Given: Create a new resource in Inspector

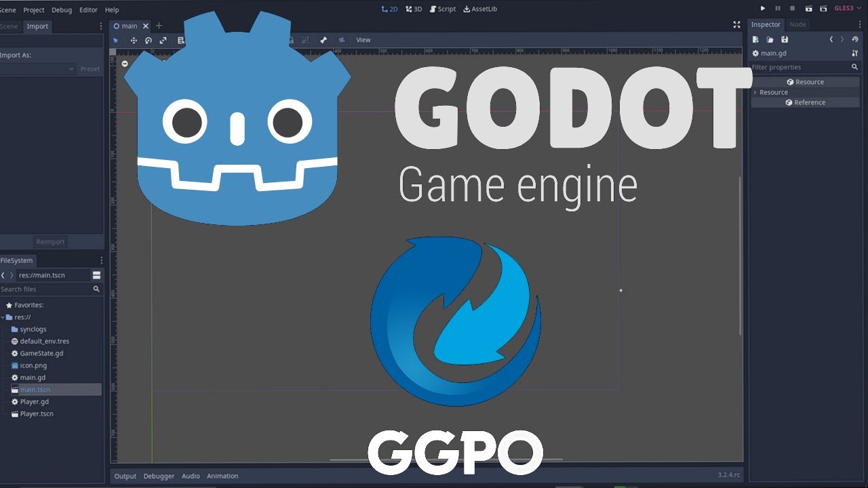Looking at the screenshot, I should point(755,39).
